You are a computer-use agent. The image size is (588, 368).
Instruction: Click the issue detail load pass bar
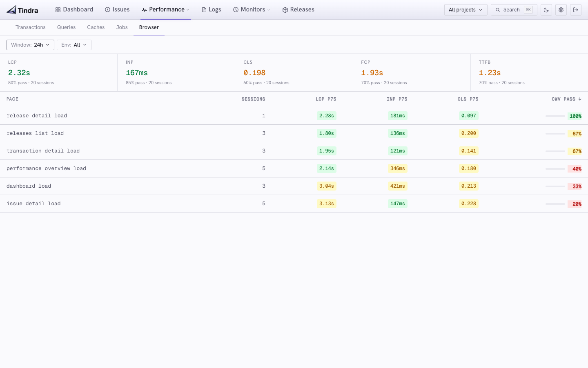pyautogui.click(x=555, y=204)
